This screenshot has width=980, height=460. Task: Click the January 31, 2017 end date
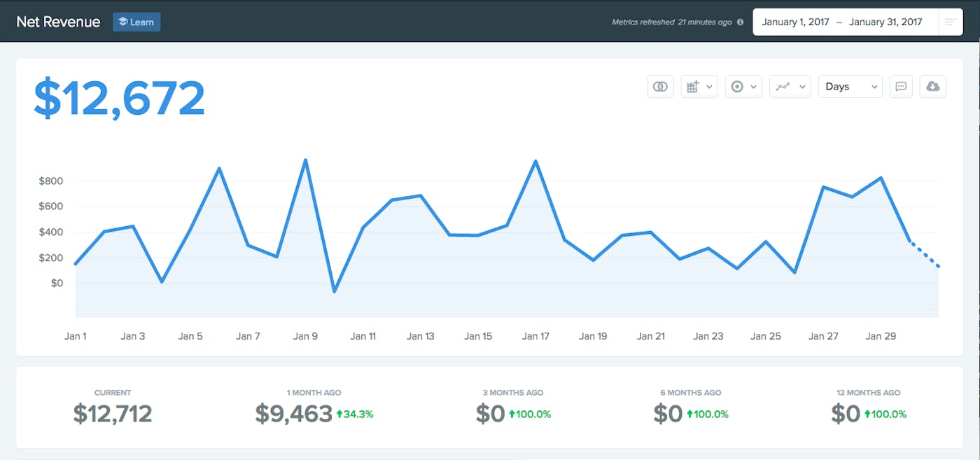(885, 22)
